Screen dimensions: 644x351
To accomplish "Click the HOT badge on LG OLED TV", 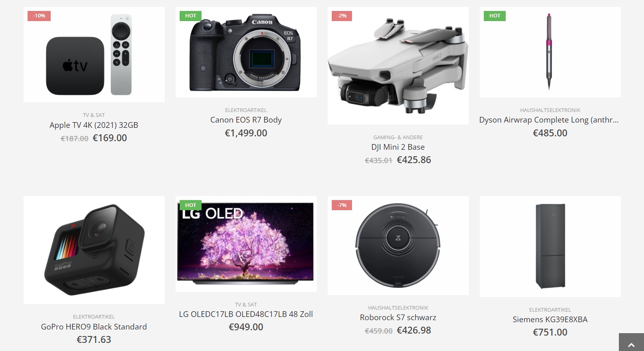I will click(x=191, y=205).
